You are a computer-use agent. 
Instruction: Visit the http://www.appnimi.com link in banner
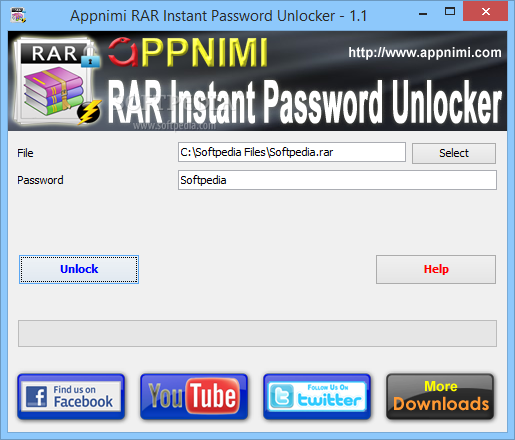coord(425,53)
